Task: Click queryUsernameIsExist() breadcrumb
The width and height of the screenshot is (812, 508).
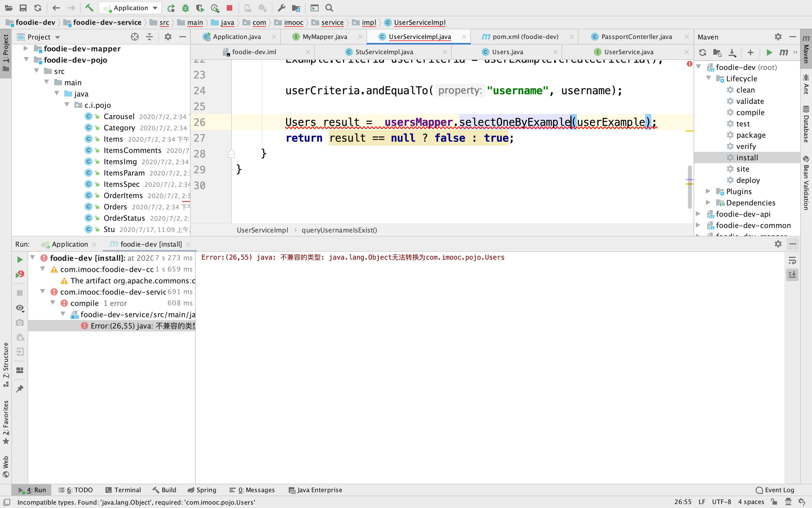Action: click(339, 230)
